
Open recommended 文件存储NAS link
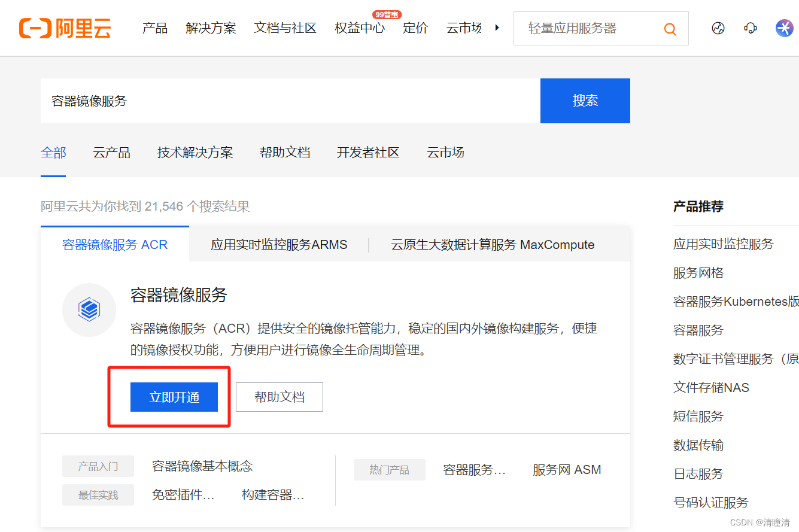[x=711, y=388]
